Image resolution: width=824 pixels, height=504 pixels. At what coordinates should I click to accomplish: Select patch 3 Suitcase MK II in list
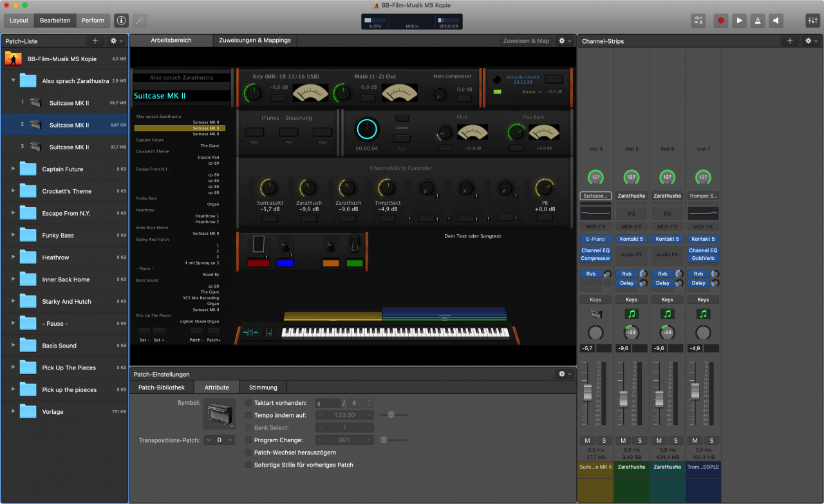[64, 147]
